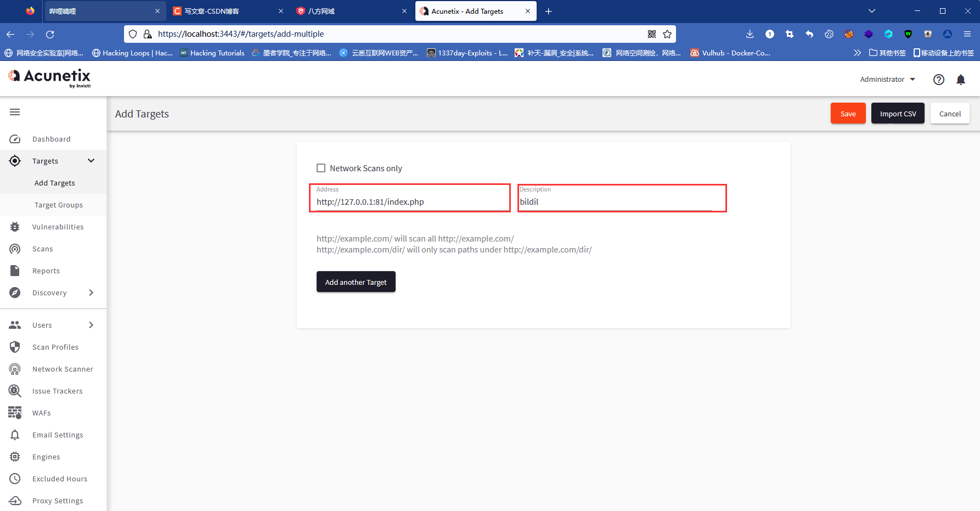Open the WAFs firewall icon

15,413
